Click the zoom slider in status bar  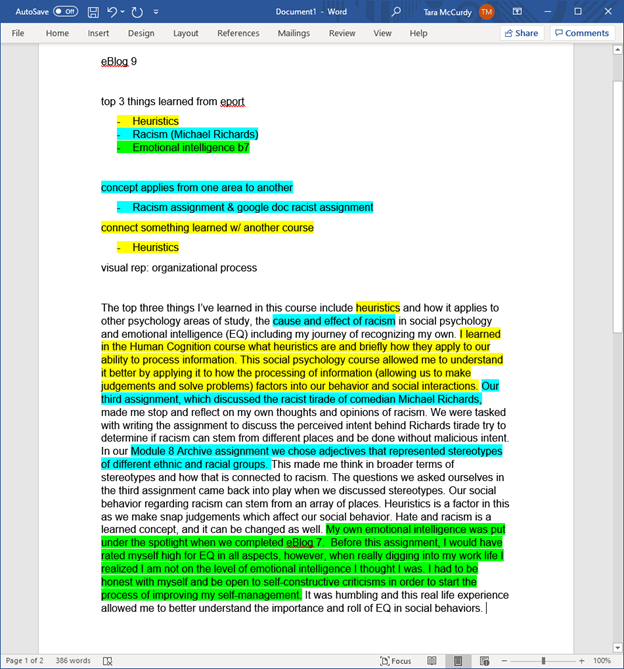point(543,661)
